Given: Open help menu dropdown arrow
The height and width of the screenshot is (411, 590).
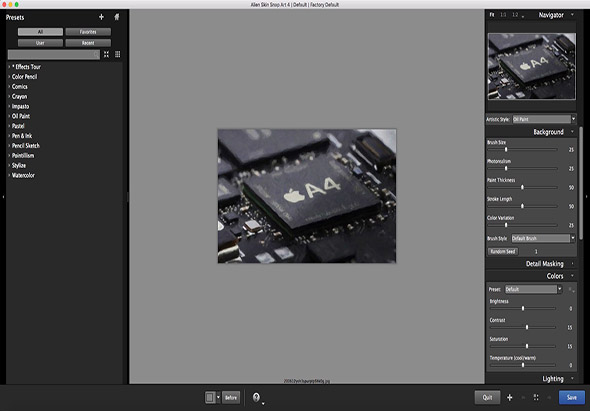Looking at the screenshot, I should point(263,403).
